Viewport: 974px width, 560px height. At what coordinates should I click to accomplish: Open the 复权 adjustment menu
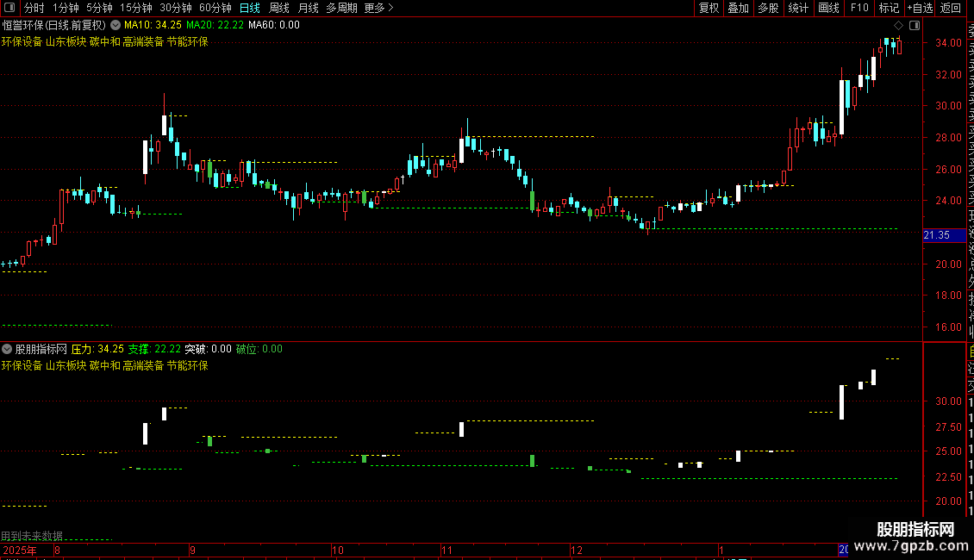(x=709, y=8)
